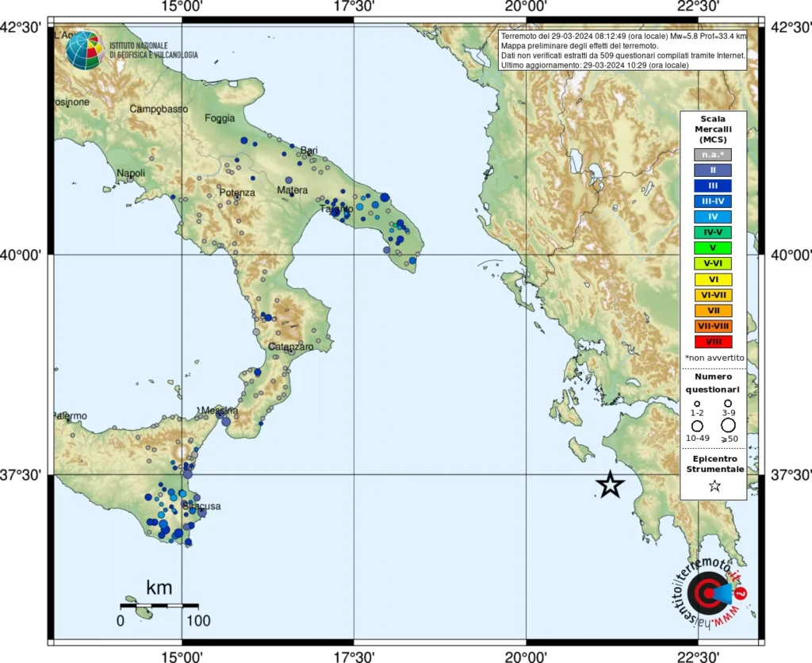This screenshot has width=812, height=663.
Task: Click the 'Scala Mercalli (MCS)' legend header
Action: (x=713, y=128)
